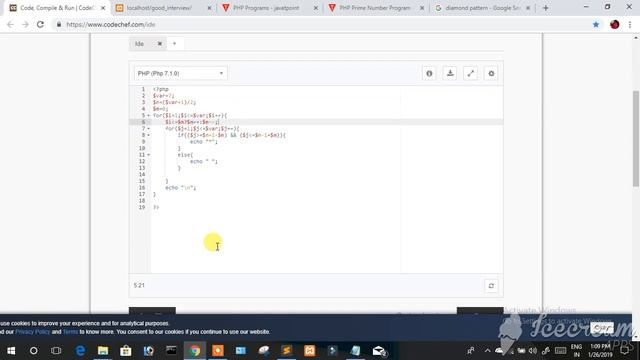Close the PHP Programs javatpoint tab
Viewport: 640px width, 360px height.
pos(316,8)
